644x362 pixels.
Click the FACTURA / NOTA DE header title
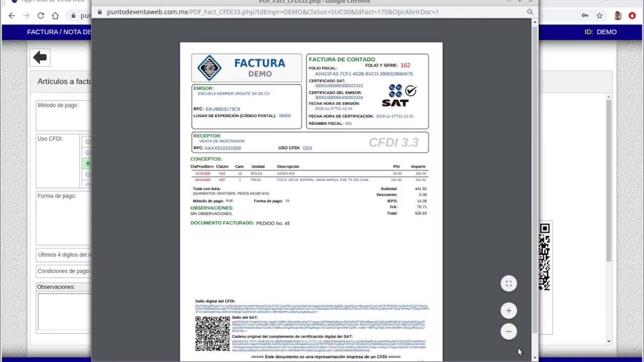click(59, 32)
